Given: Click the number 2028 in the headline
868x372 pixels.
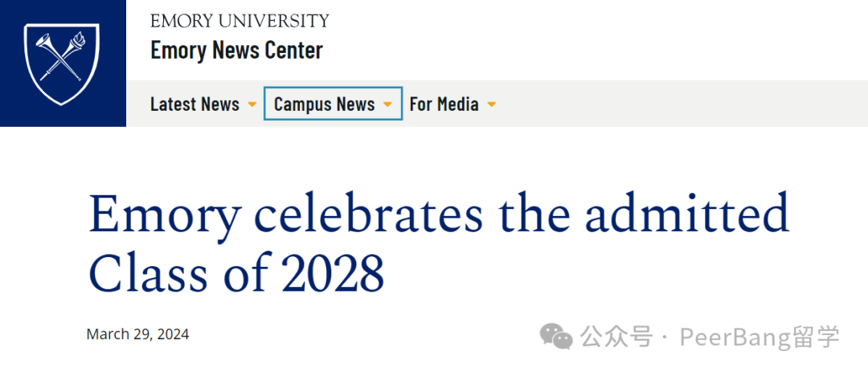Looking at the screenshot, I should pos(333,273).
